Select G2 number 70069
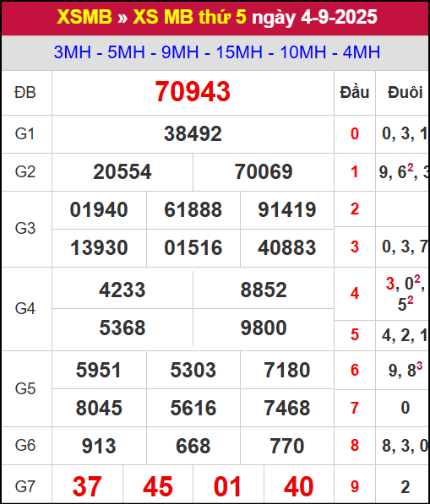Screen dimensions: 430x504 click(x=264, y=171)
